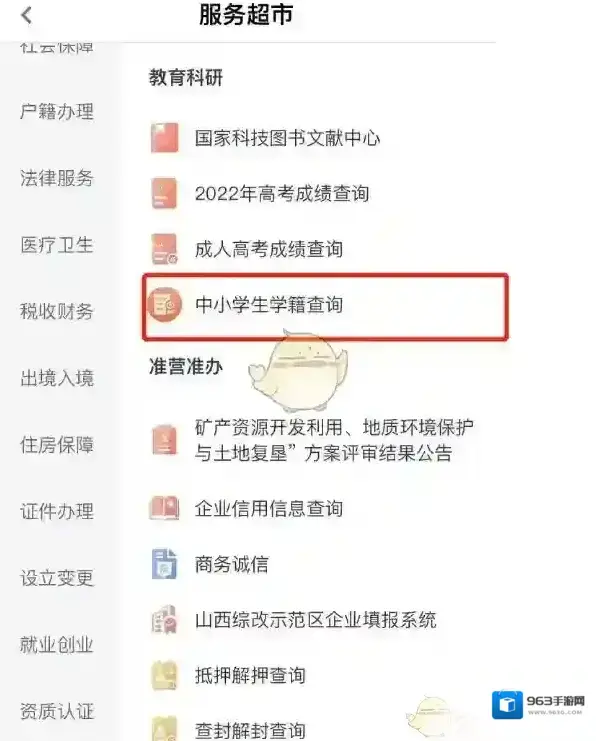596x741 pixels.
Task: Open 国家科技图书文献中心 red book icon
Action: pyautogui.click(x=164, y=138)
